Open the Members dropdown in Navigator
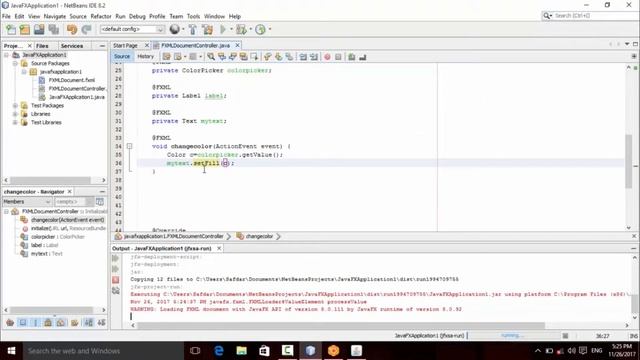 pos(27,202)
